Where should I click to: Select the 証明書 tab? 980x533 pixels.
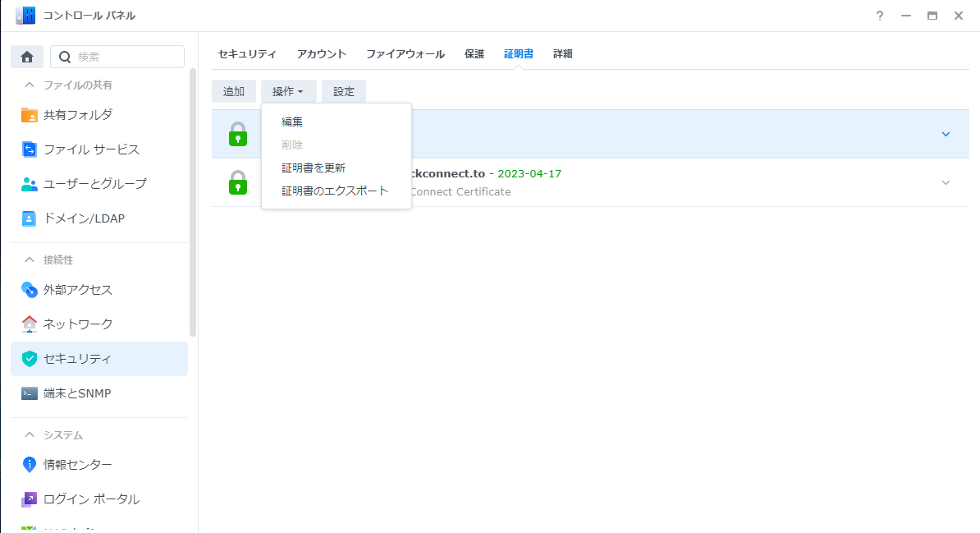(519, 54)
